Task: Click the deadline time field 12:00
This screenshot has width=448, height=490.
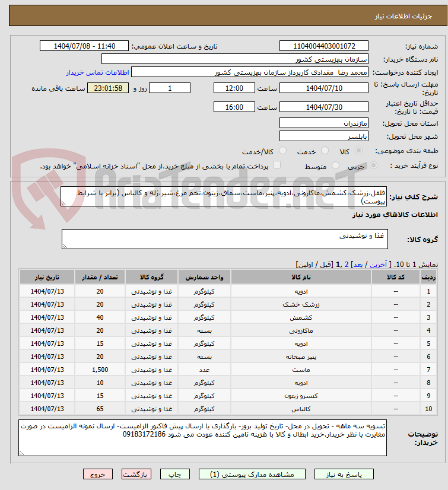Action: coord(234,88)
